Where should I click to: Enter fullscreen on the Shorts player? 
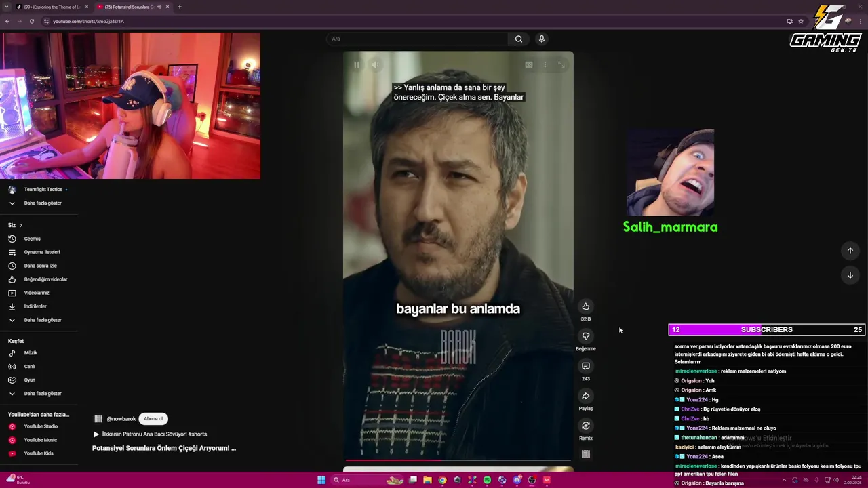coord(561,65)
